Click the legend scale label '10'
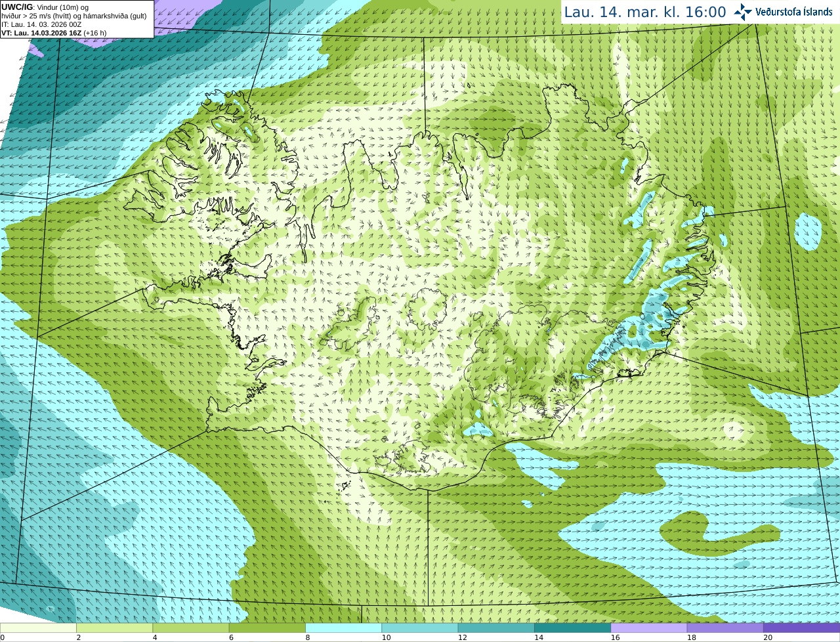This screenshot has height=642, width=840. click(386, 637)
